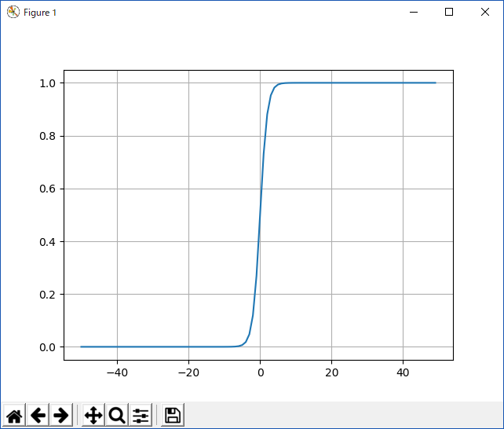
Task: Click the x-axis tick label "−20"
Action: pyautogui.click(x=188, y=372)
